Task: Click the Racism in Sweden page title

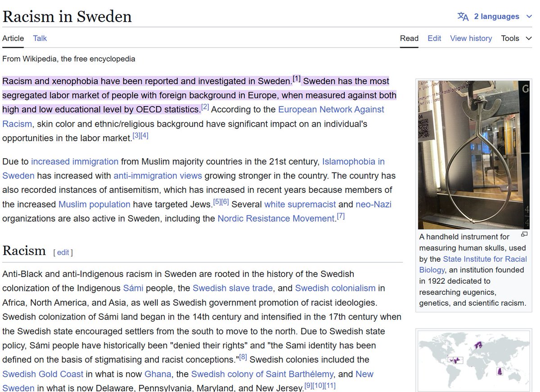Action: (x=67, y=17)
